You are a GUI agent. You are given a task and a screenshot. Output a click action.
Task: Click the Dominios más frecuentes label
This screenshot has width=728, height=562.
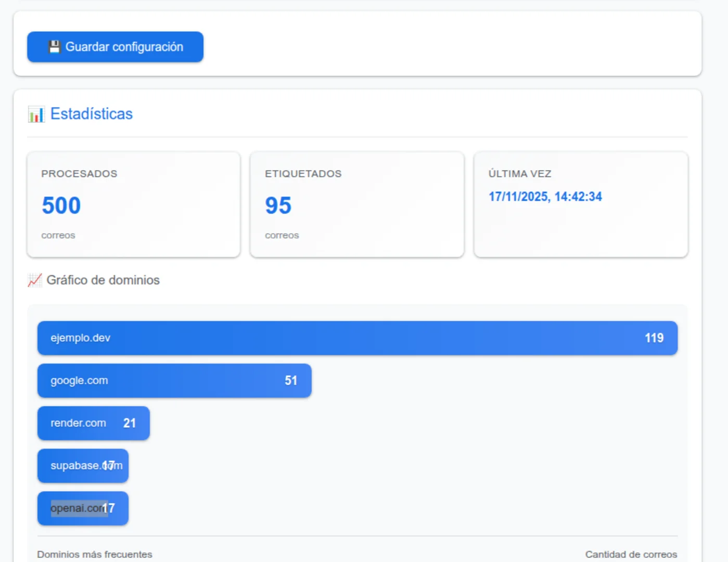pos(95,554)
